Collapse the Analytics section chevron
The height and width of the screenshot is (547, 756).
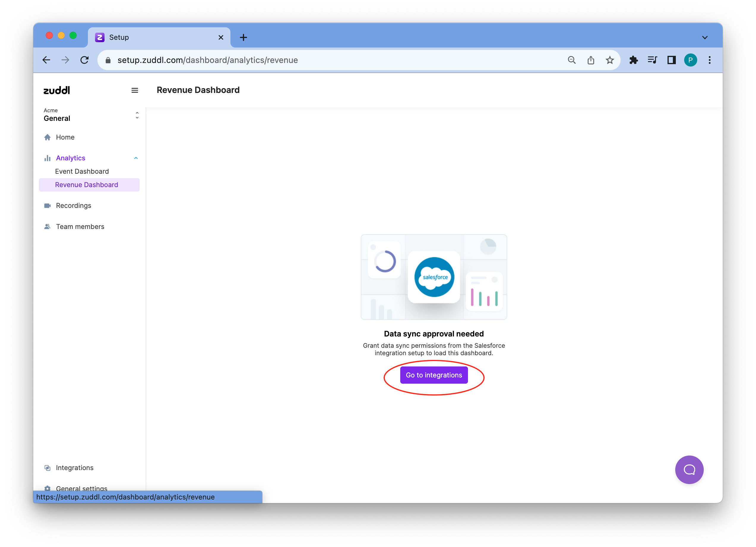coord(136,158)
